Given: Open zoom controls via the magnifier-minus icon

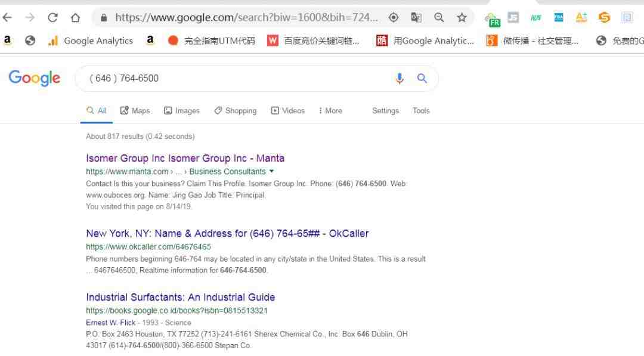Looking at the screenshot, I should click(439, 17).
